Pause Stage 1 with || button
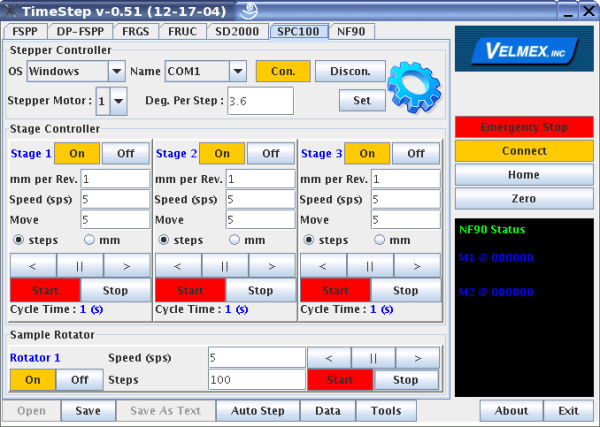The height and width of the screenshot is (427, 600). [x=80, y=266]
